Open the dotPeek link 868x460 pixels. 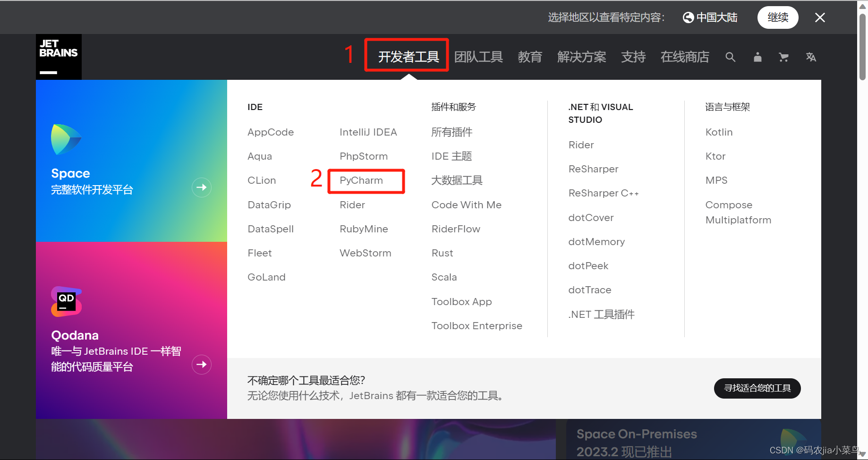588,266
